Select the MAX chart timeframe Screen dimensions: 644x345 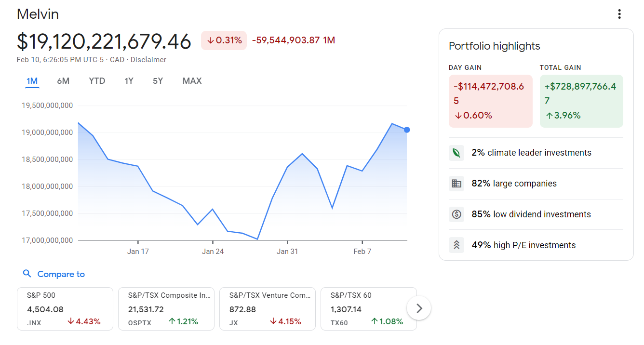192,80
